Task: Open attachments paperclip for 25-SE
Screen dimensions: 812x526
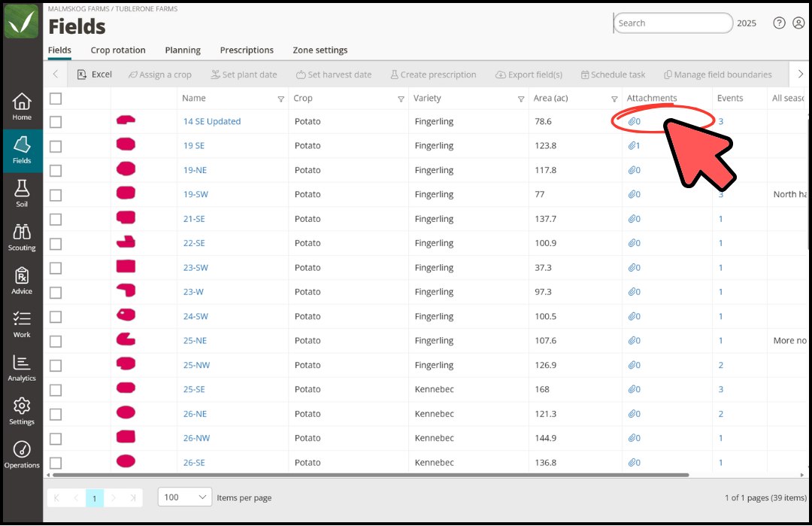Action: point(635,389)
